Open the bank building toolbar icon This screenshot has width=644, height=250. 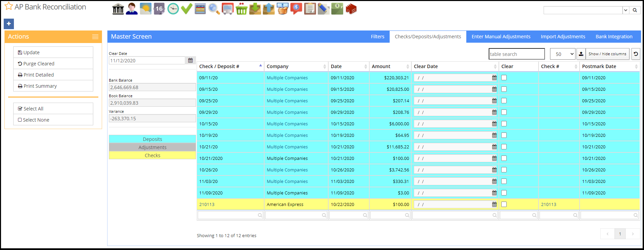[118, 9]
